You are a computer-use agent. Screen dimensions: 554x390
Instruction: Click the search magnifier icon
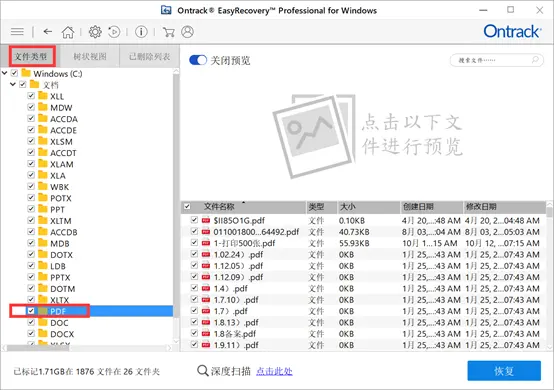(x=535, y=60)
